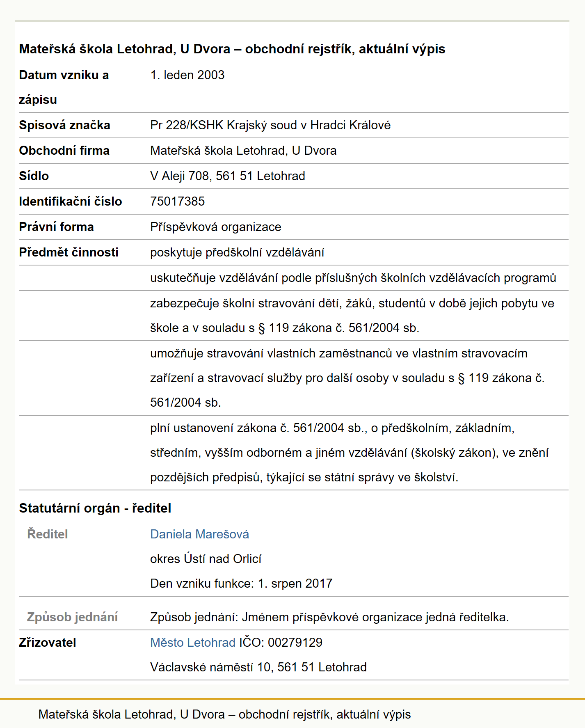585x728 pixels.
Task: Click the Zřizovatel label
Action: tap(48, 642)
